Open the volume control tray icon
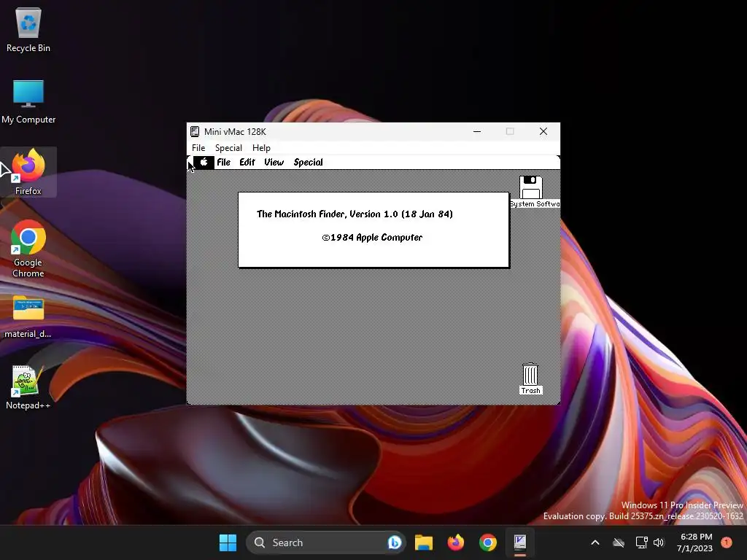The width and height of the screenshot is (747, 560). pyautogui.click(x=659, y=542)
